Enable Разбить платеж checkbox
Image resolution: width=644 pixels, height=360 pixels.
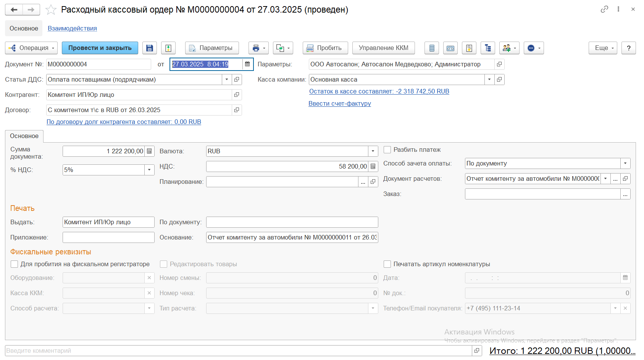[x=387, y=149]
